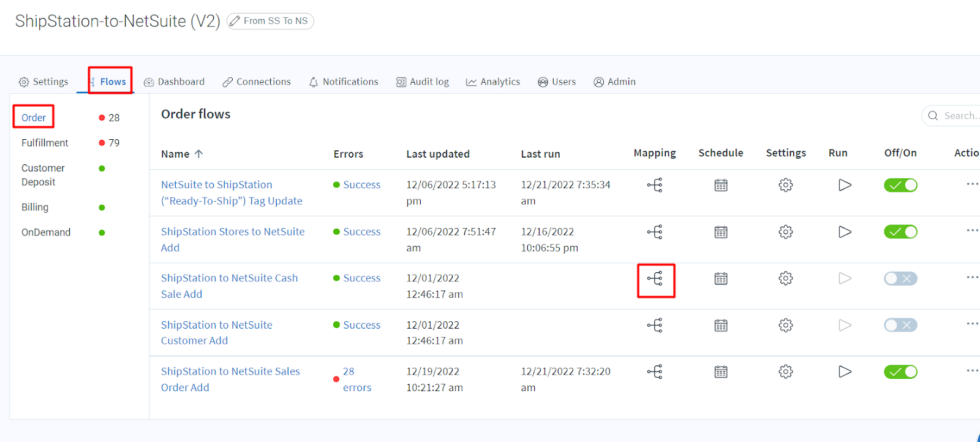Click Success status of Customer Add flow
Viewport: 980px width, 442px height.
(x=361, y=325)
